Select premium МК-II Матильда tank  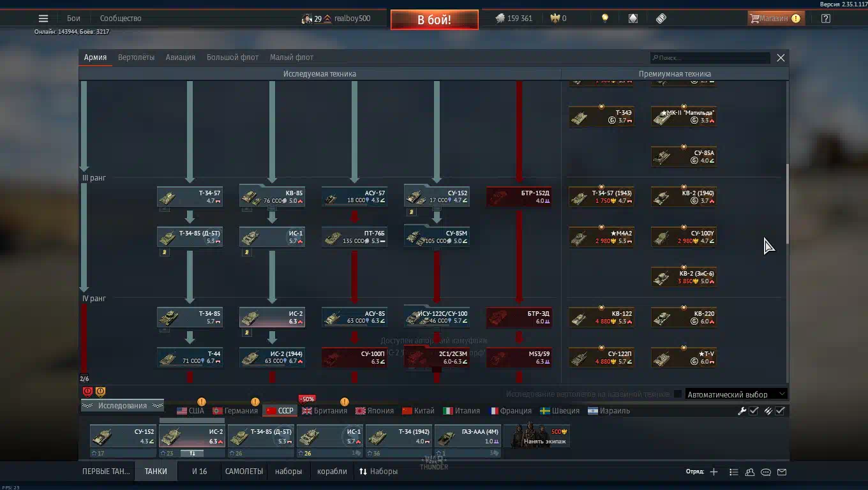[684, 116]
